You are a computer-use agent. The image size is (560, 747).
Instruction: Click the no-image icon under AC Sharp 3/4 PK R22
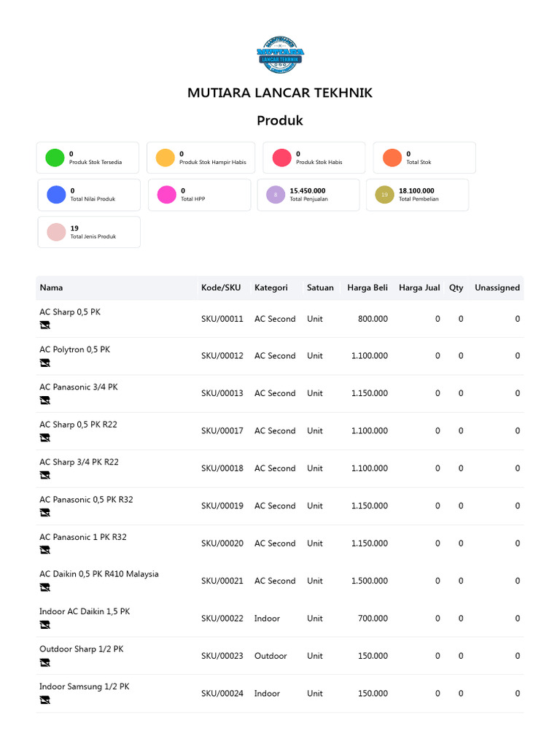(44, 475)
